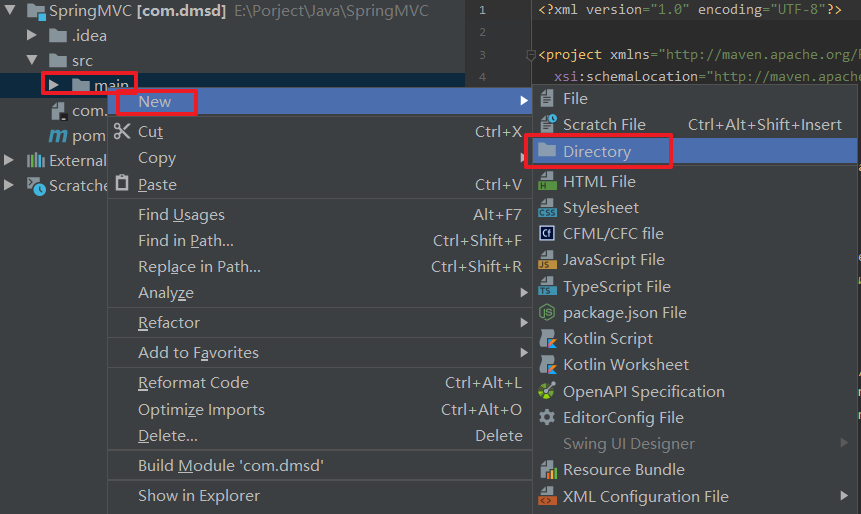Screen dimensions: 861x514
Task: Choose Reformat Code menu entry
Action: click(320, 383)
